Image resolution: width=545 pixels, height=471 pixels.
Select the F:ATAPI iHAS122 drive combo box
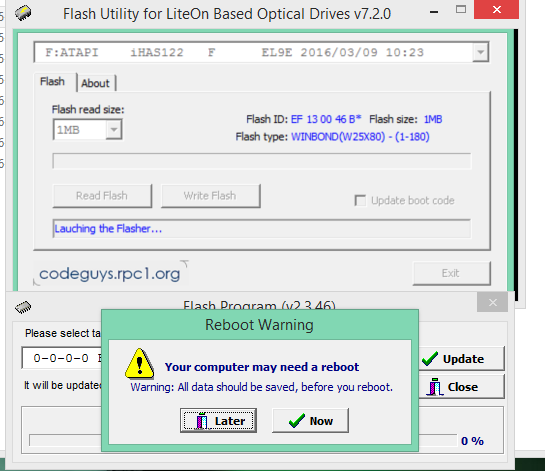pyautogui.click(x=261, y=52)
